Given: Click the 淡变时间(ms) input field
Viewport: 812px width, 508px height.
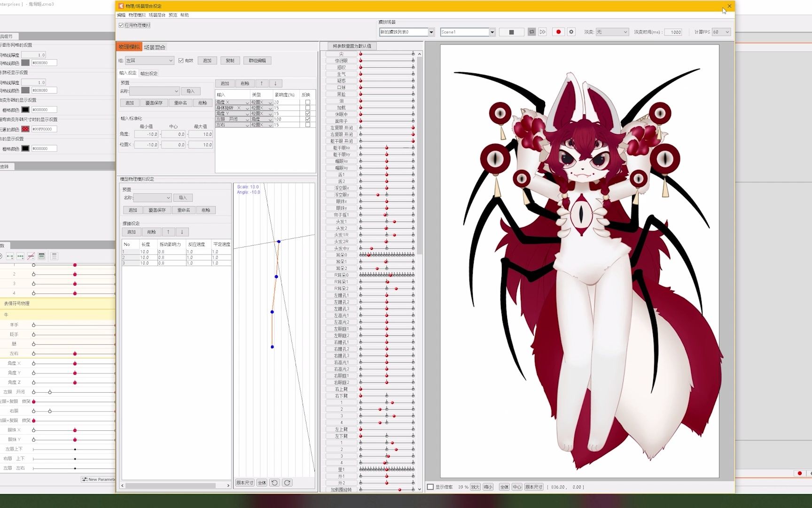Looking at the screenshot, I should 673,32.
